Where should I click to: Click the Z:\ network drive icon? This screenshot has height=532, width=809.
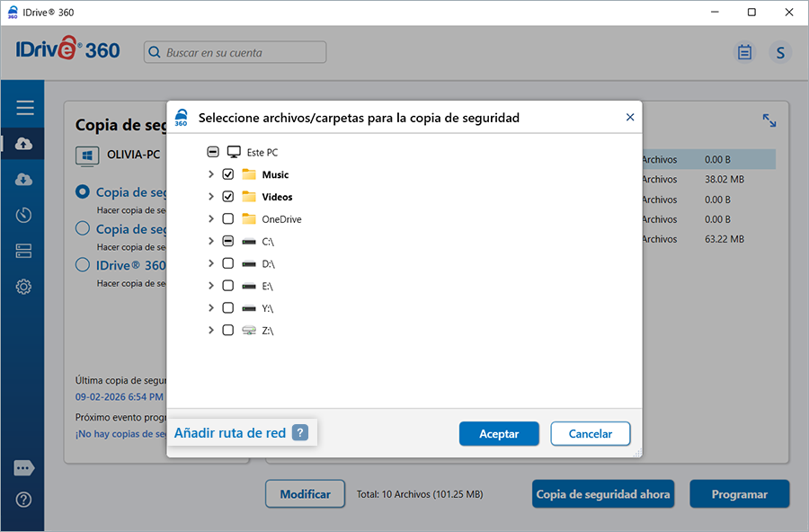(249, 330)
